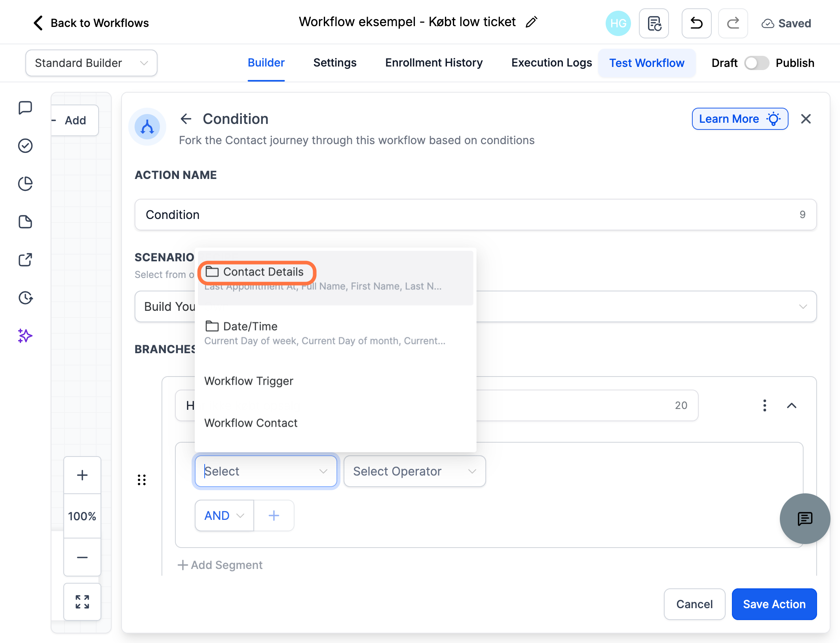Open the floating chat support bubble
This screenshot has height=643, width=840.
click(805, 519)
